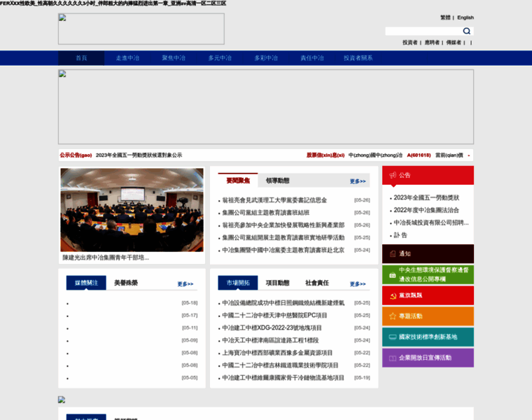
Task: Open photo caption 陳建光出席中冶集團青年干部培...
Action: 106,258
